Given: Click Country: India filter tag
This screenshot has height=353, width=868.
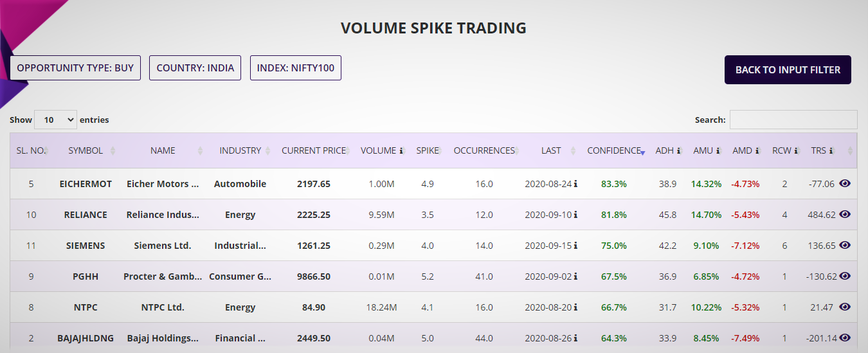Looking at the screenshot, I should (x=195, y=68).
